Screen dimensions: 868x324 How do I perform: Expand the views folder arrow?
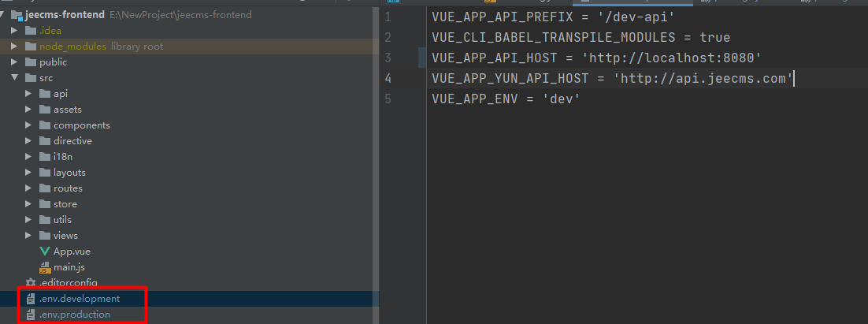click(x=28, y=236)
